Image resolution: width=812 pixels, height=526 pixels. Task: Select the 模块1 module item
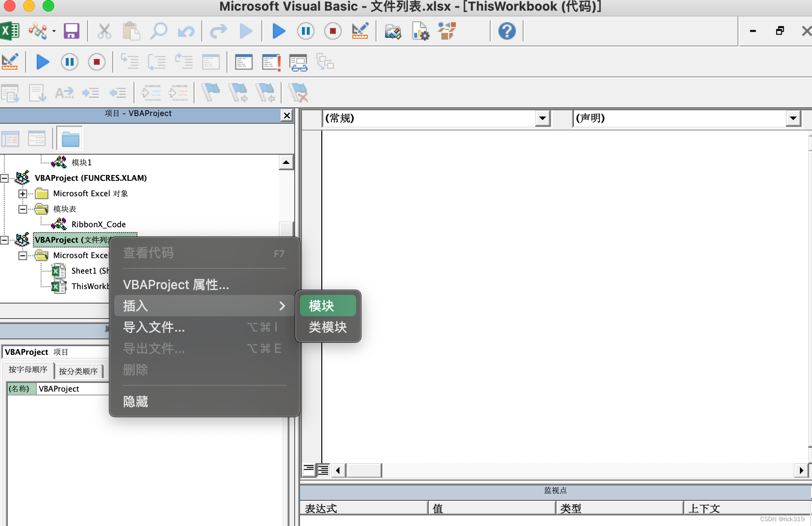[x=81, y=162]
